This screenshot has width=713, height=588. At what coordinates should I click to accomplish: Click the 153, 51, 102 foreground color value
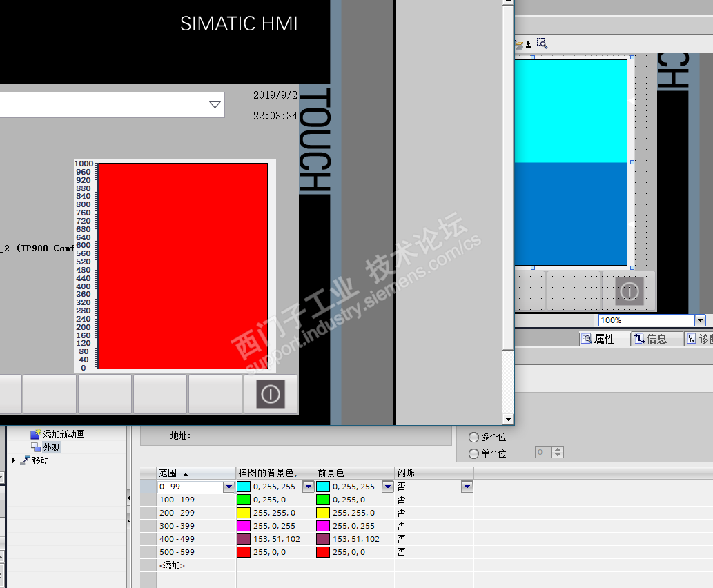pyautogui.click(x=356, y=539)
